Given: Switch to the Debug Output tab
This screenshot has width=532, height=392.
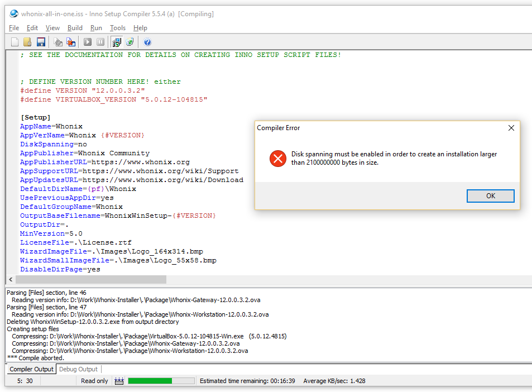Looking at the screenshot, I should (78, 369).
